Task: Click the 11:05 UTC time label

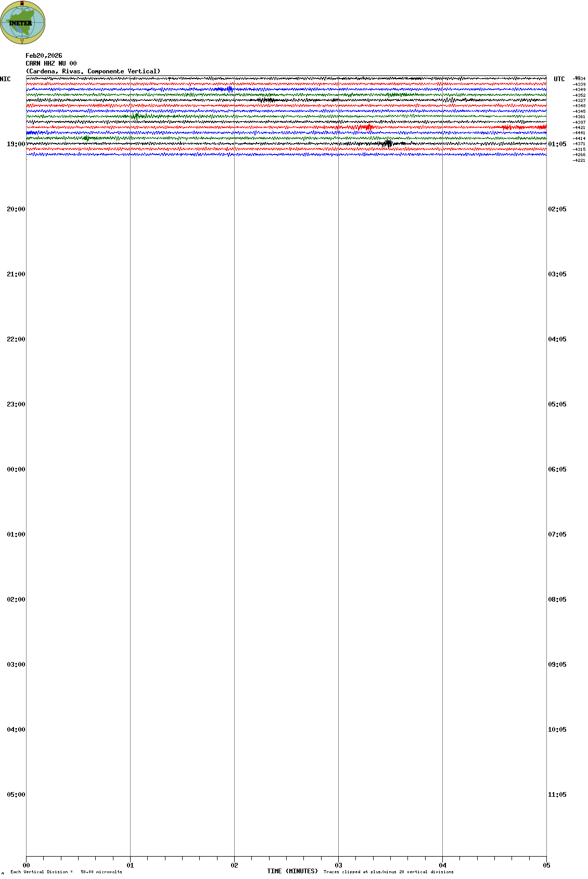Action: (x=557, y=795)
